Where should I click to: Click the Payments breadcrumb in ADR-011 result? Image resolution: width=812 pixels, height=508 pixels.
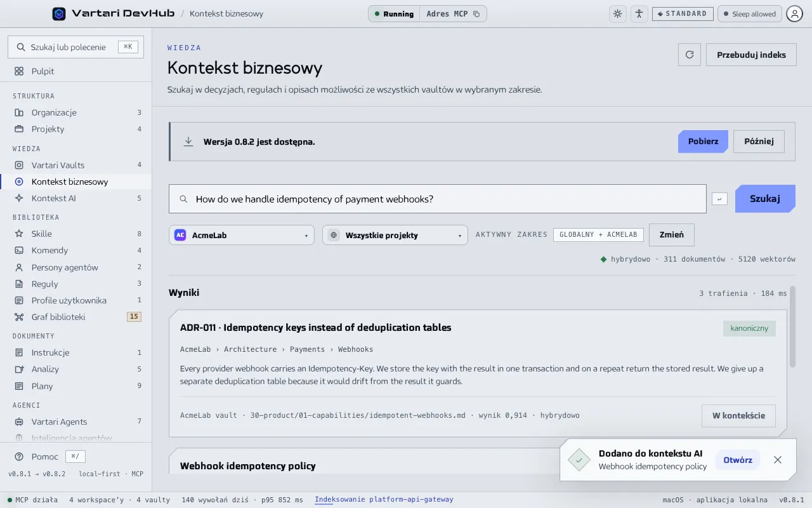click(x=307, y=349)
